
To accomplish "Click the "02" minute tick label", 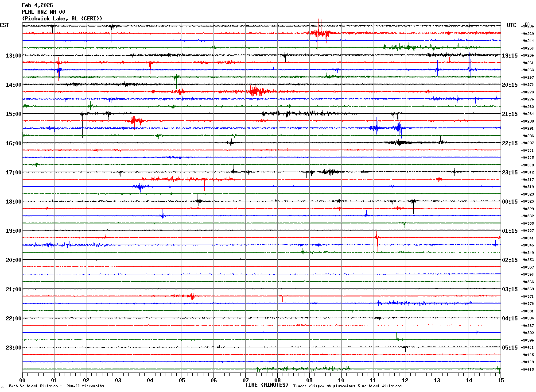I will coord(86,380).
